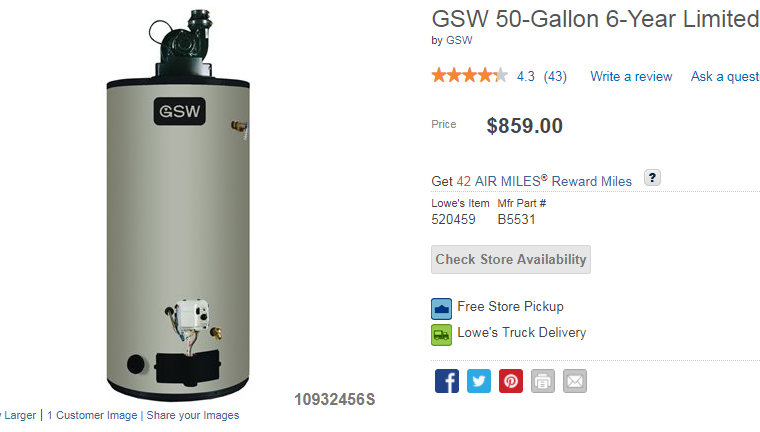Click Check Store Availability button

click(511, 259)
